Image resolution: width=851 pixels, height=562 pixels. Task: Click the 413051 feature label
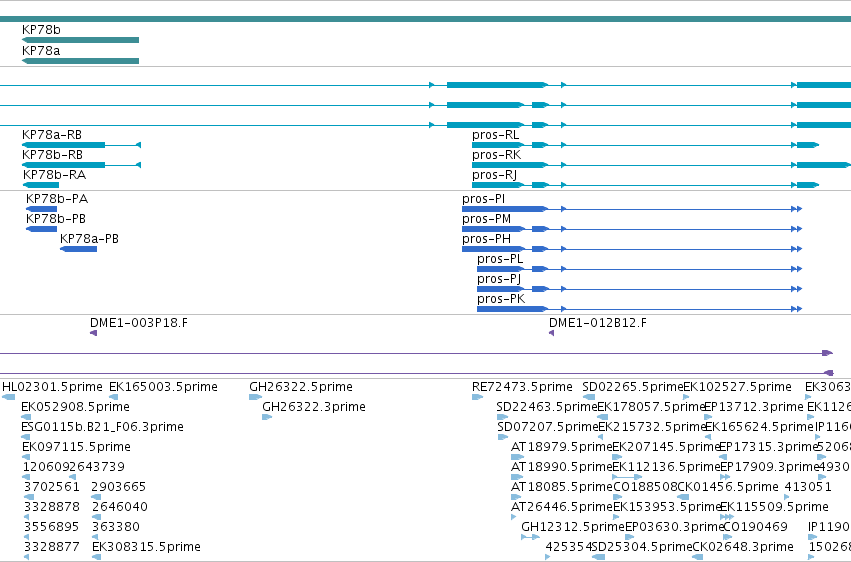pyautogui.click(x=808, y=487)
